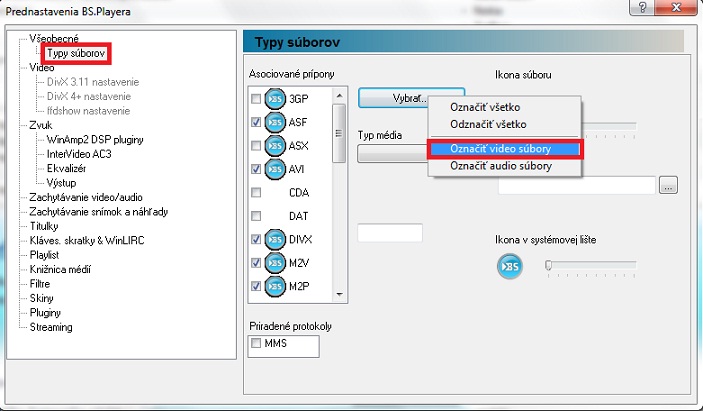Image resolution: width=703 pixels, height=411 pixels.
Task: Close the BS.Player preferences dialog
Action: tap(676, 7)
